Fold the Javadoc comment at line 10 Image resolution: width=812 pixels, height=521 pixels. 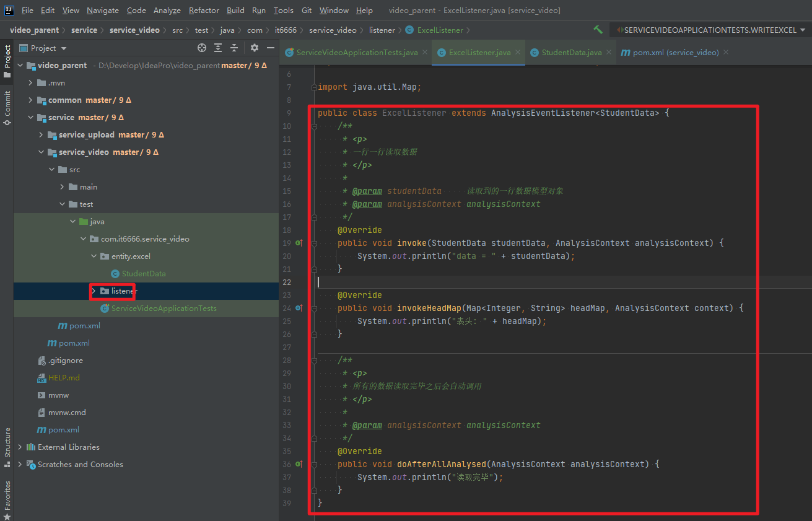(314, 126)
